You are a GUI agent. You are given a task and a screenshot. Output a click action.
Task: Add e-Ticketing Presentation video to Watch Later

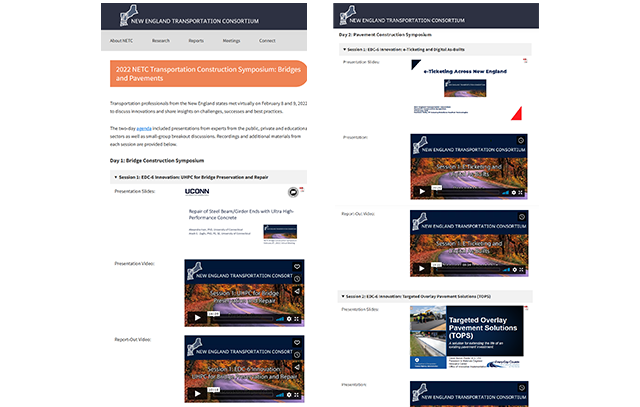tap(521, 140)
